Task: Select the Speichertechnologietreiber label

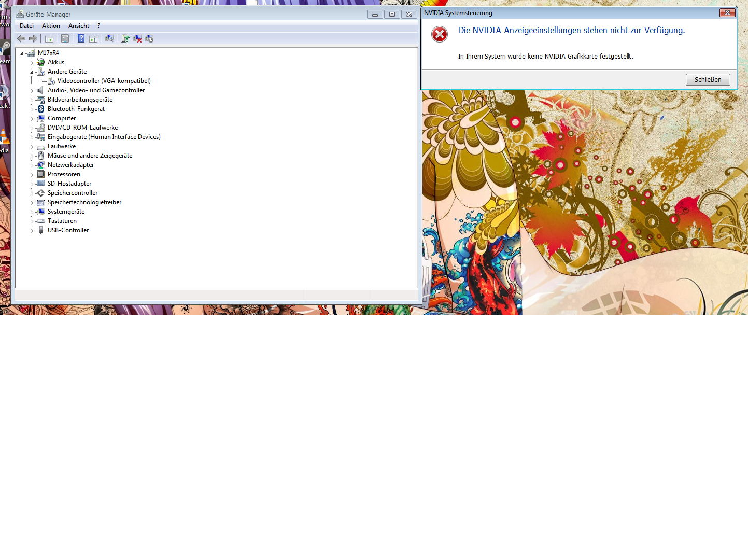Action: tap(84, 202)
